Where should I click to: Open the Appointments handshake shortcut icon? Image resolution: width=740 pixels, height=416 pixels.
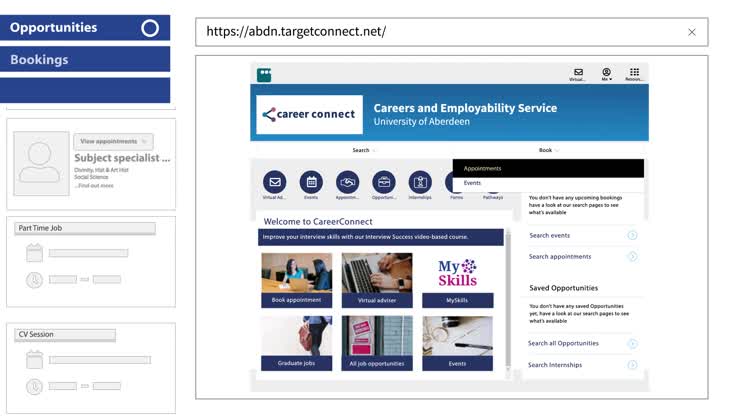(x=347, y=182)
